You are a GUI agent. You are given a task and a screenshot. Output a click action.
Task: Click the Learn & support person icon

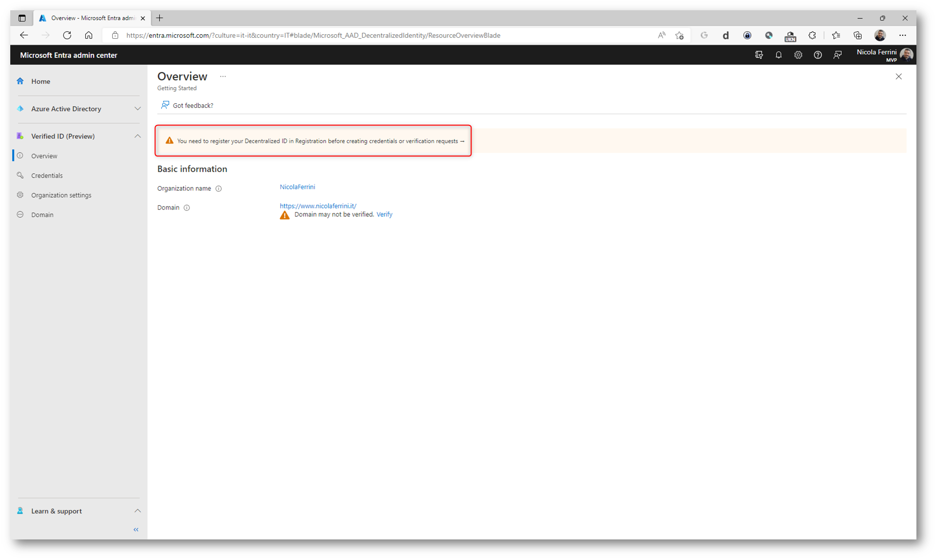click(x=20, y=511)
